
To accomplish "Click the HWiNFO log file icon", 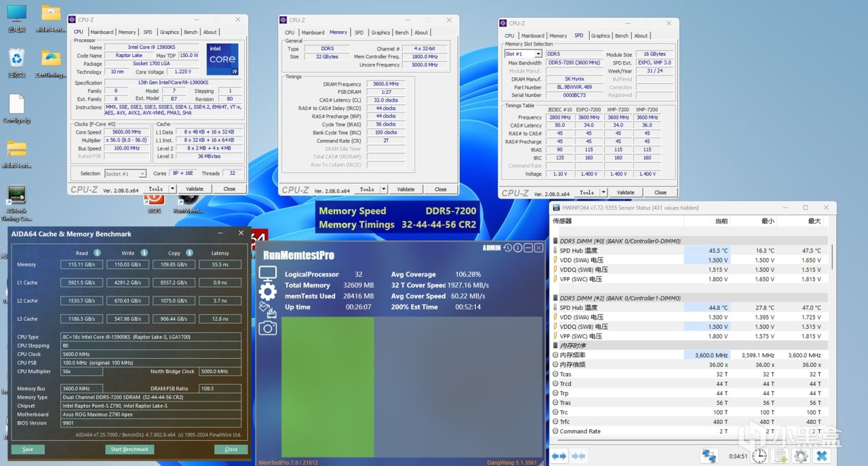I will point(781,456).
